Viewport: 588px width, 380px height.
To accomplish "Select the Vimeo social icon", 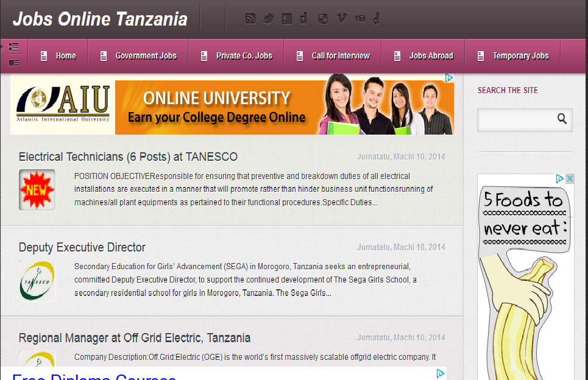I will pos(341,18).
